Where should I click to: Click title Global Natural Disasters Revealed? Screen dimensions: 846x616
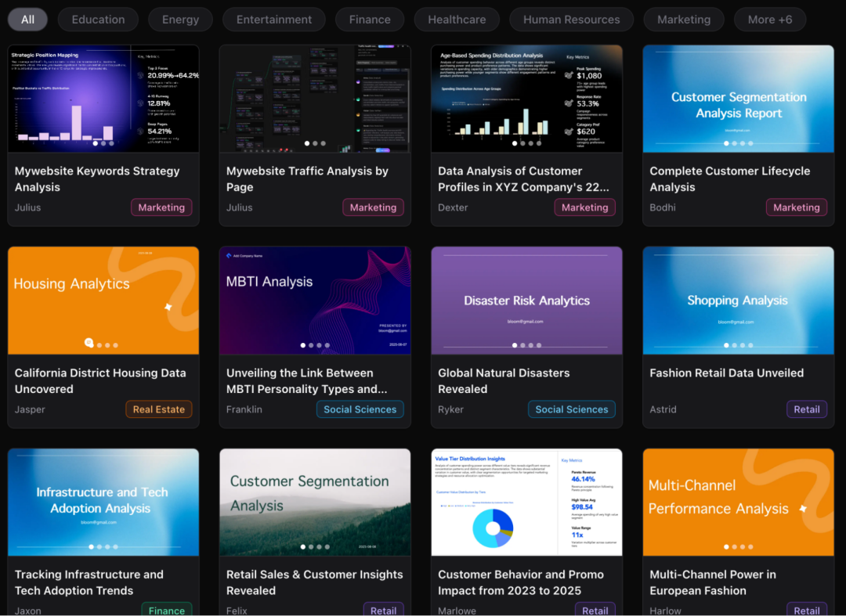tap(504, 380)
